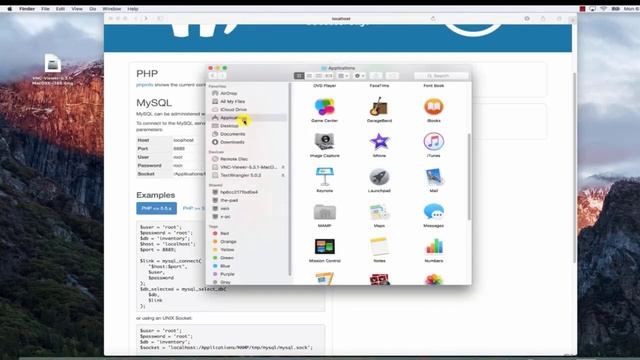Open the Apple menu

(10, 9)
